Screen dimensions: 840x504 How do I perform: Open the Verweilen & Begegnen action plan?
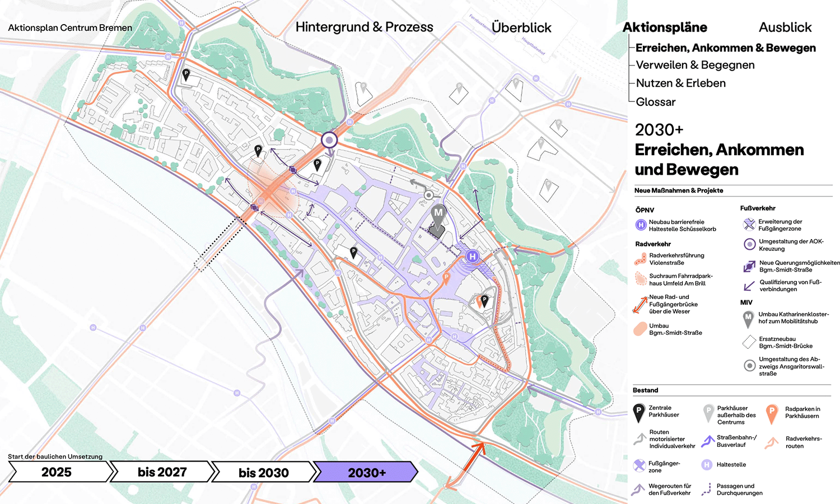tap(695, 65)
